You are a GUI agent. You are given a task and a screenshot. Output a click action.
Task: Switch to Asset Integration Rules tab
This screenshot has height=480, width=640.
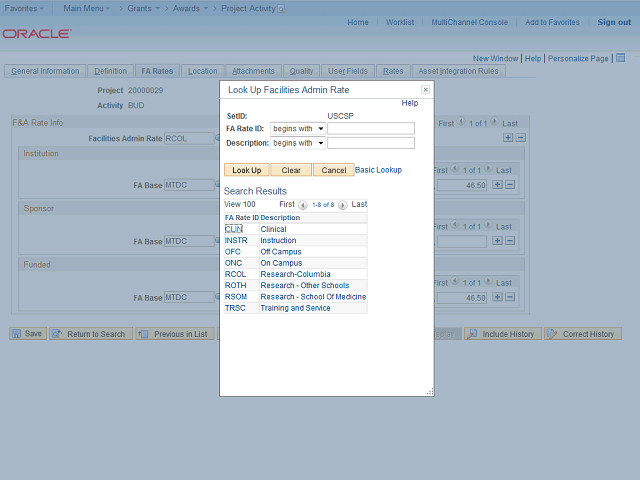point(458,71)
